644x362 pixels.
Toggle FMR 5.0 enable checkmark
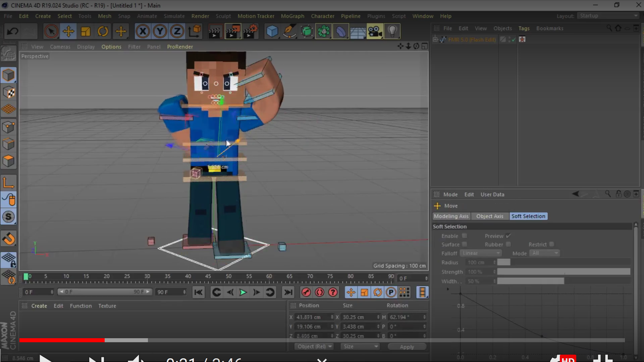[x=513, y=40]
